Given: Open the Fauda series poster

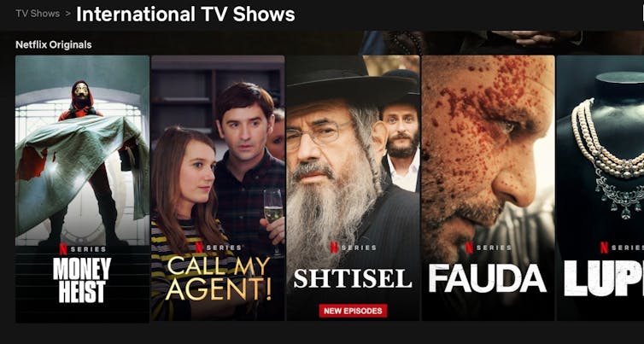Looking at the screenshot, I should point(489,188).
